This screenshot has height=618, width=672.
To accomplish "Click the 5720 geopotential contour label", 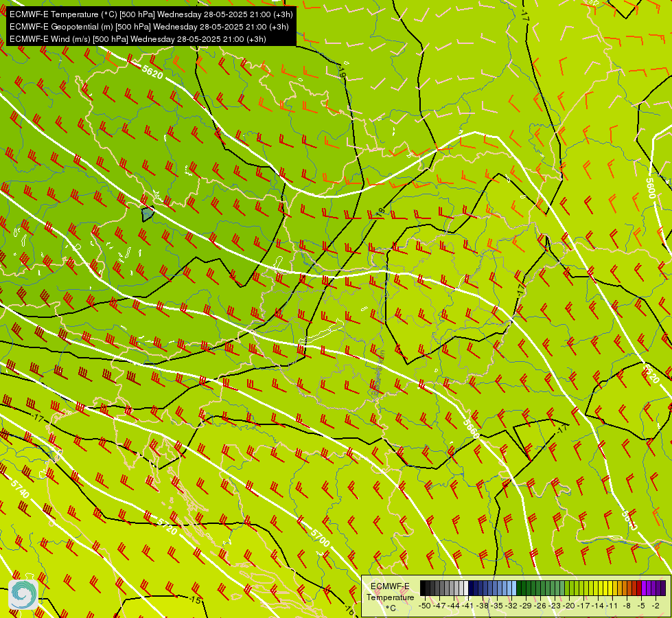I will [167, 526].
